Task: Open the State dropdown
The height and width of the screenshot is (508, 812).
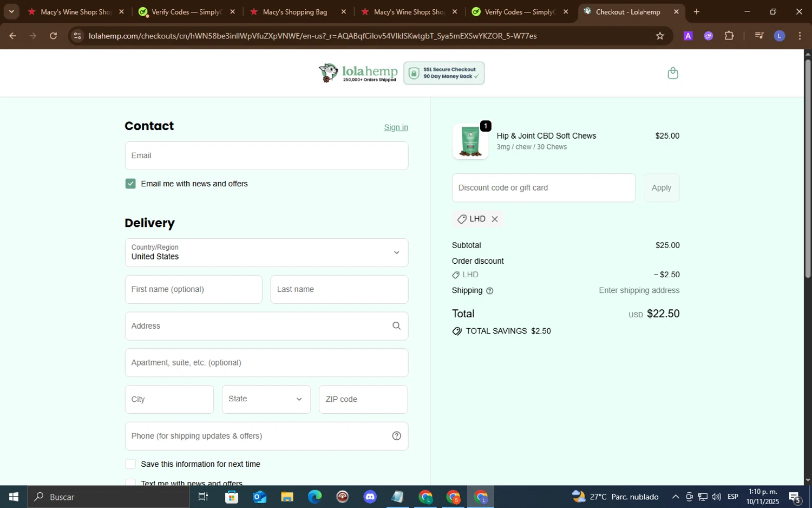Action: pos(266,400)
